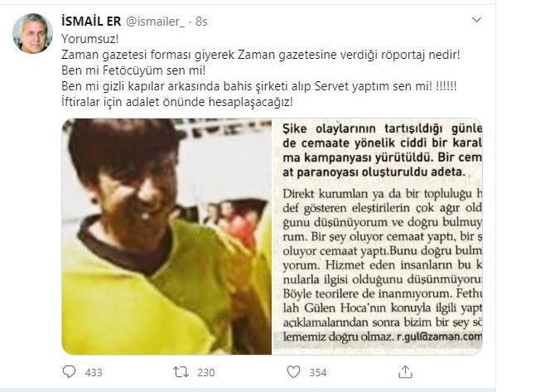View the yellow jersey photo
Image resolution: width=550 pixels, height=392 pixels.
click(x=166, y=236)
